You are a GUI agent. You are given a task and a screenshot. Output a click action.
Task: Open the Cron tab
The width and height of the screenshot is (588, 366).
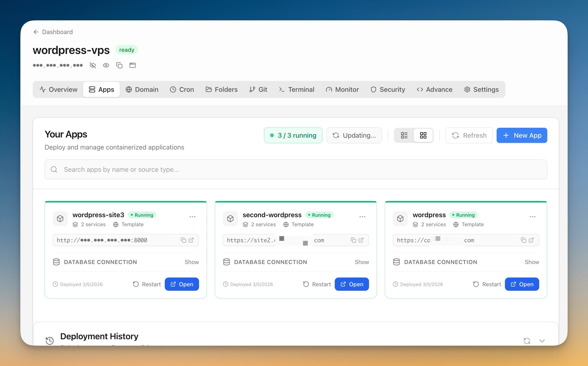[182, 89]
